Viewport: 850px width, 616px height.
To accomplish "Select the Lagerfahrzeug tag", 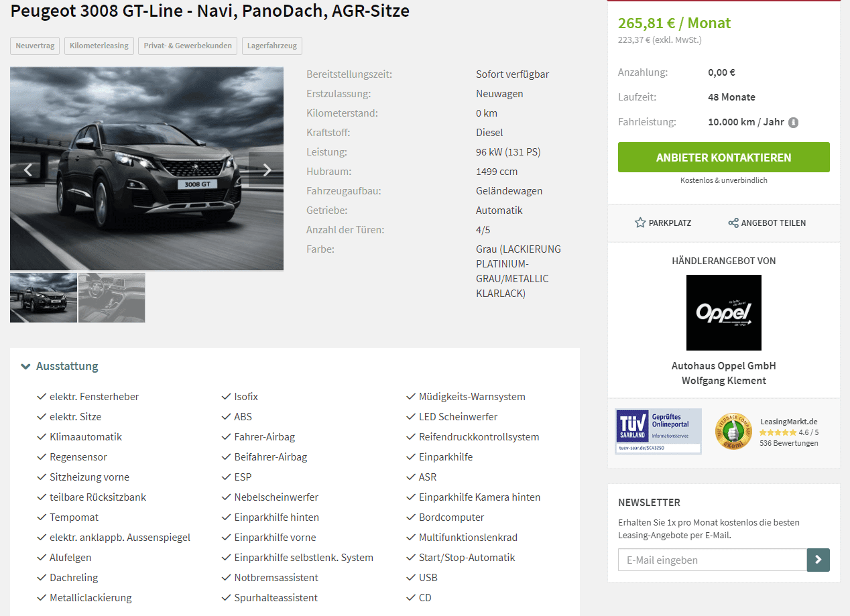I will [272, 46].
